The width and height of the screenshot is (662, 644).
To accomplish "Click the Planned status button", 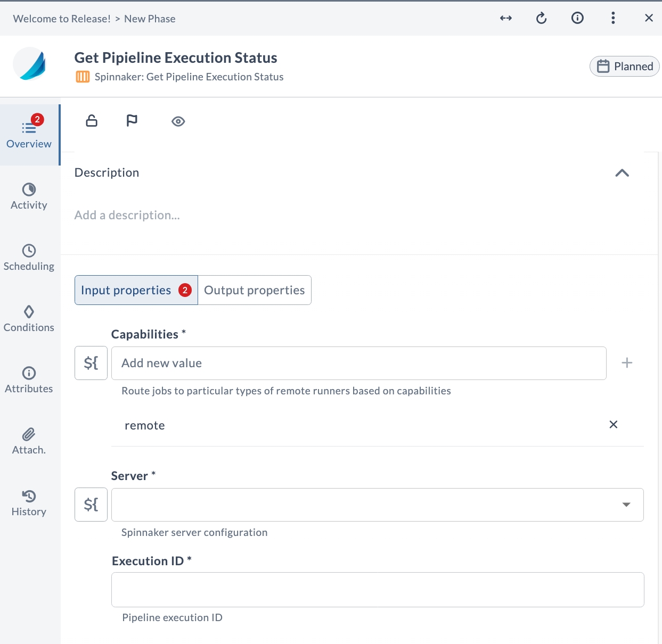I will pos(624,66).
